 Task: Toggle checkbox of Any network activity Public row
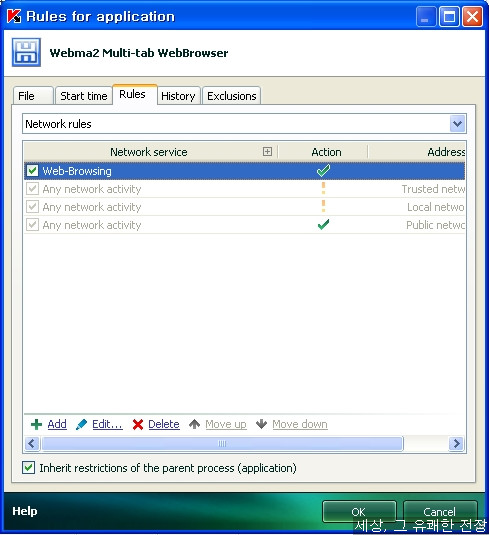pyautogui.click(x=32, y=225)
